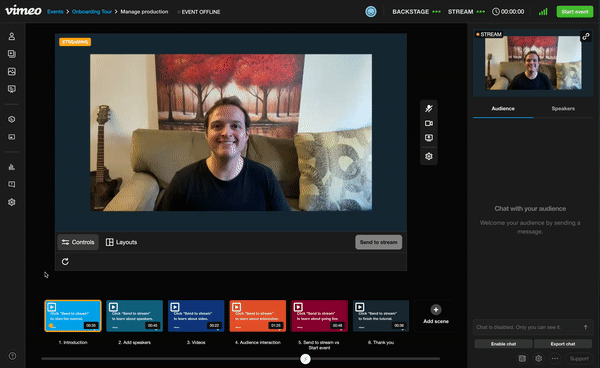
Task: Click the Send to stream button
Action: [x=378, y=242]
